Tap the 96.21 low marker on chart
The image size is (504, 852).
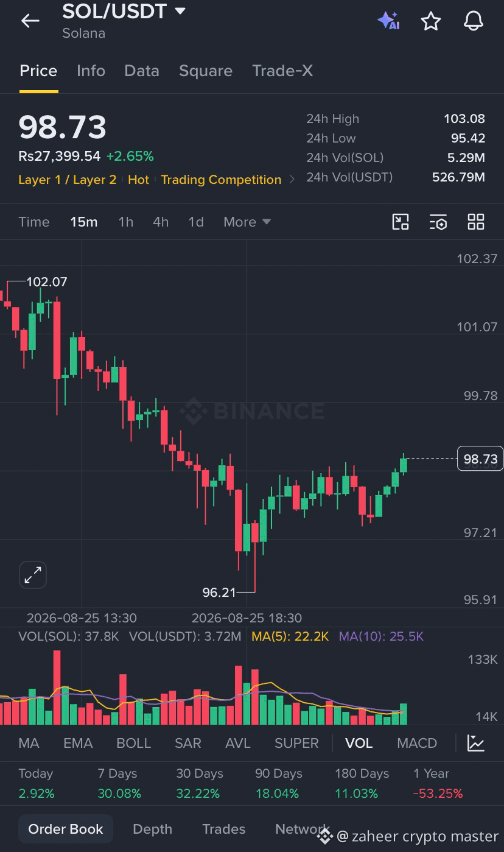coord(219,592)
